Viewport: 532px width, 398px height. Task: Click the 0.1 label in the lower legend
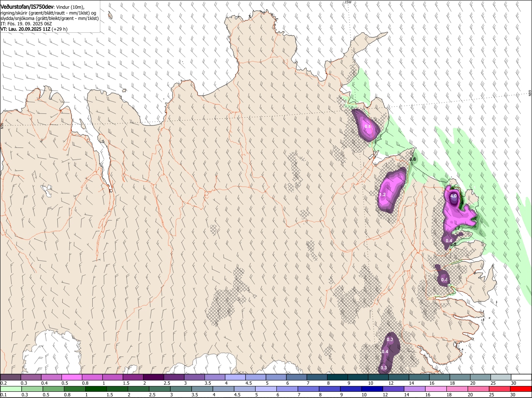point(3,395)
